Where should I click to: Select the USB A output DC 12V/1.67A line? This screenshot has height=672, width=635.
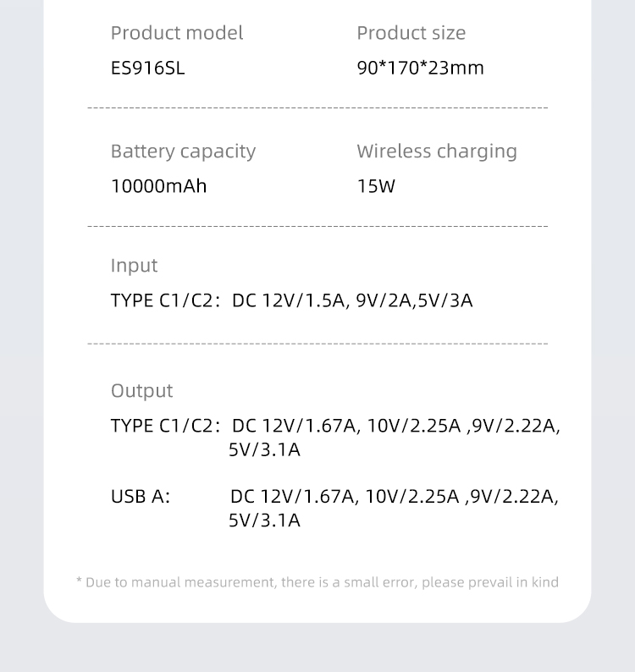click(394, 496)
